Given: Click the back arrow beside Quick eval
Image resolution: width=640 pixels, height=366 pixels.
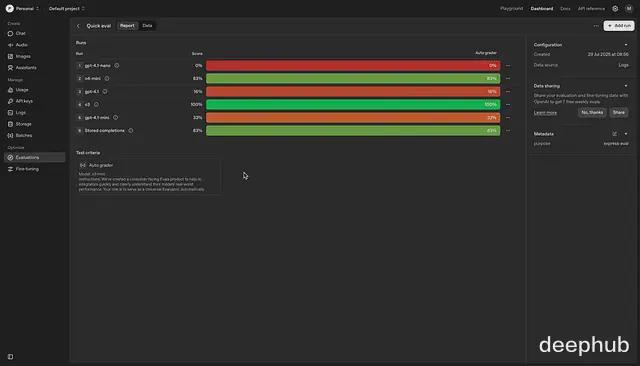Looking at the screenshot, I should 78,26.
